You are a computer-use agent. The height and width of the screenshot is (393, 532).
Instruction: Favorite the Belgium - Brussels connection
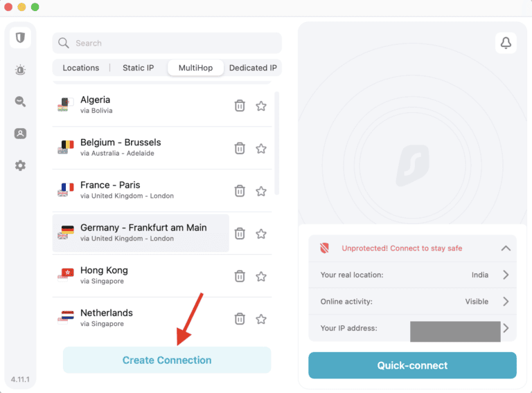[x=261, y=148]
